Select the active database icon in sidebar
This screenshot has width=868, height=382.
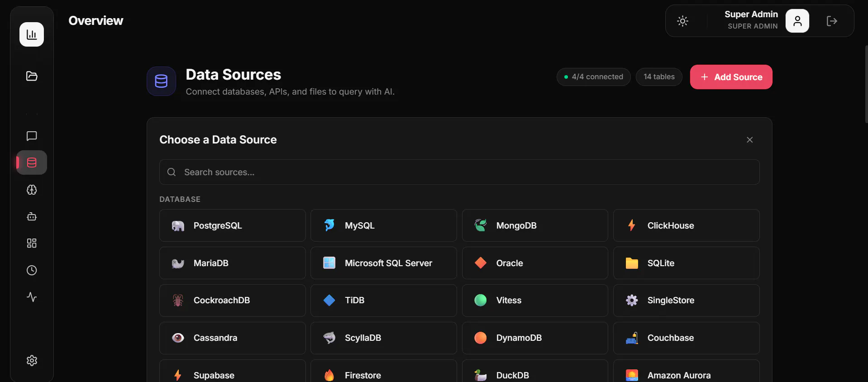coord(32,162)
